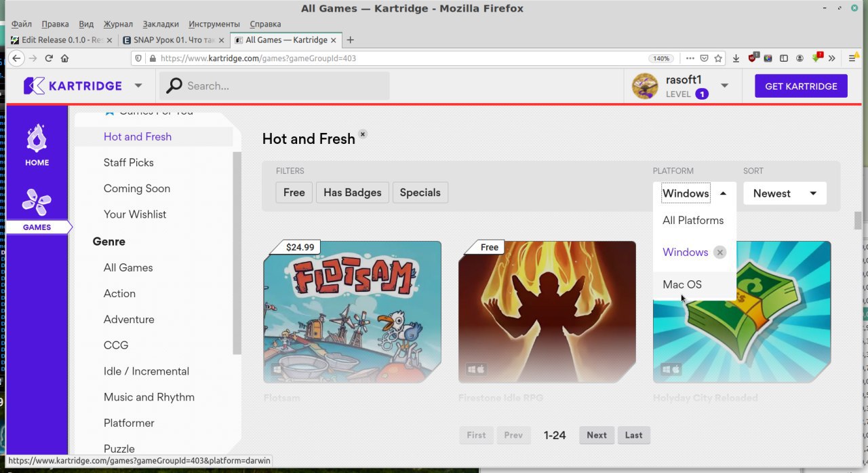The height and width of the screenshot is (473, 868).
Task: Open Закладки menu
Action: tap(161, 24)
